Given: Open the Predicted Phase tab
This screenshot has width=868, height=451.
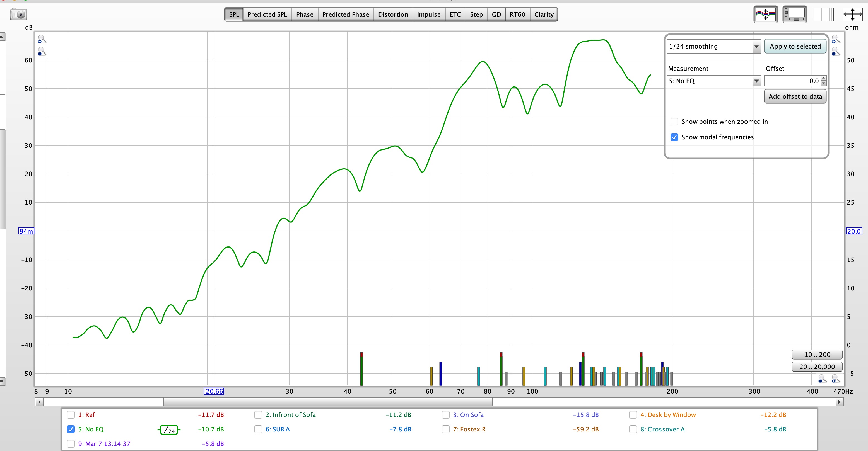Looking at the screenshot, I should click(346, 14).
